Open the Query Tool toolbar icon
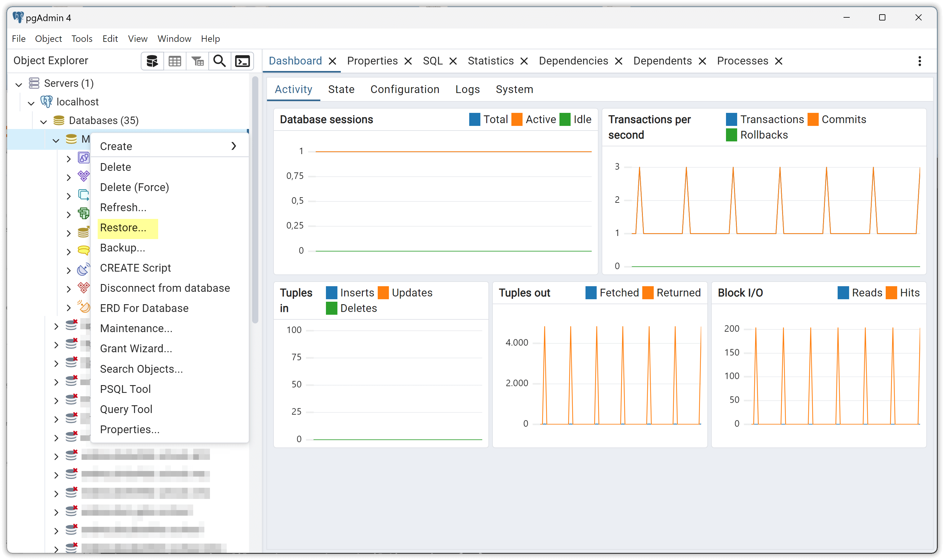The height and width of the screenshot is (560, 944). point(152,61)
